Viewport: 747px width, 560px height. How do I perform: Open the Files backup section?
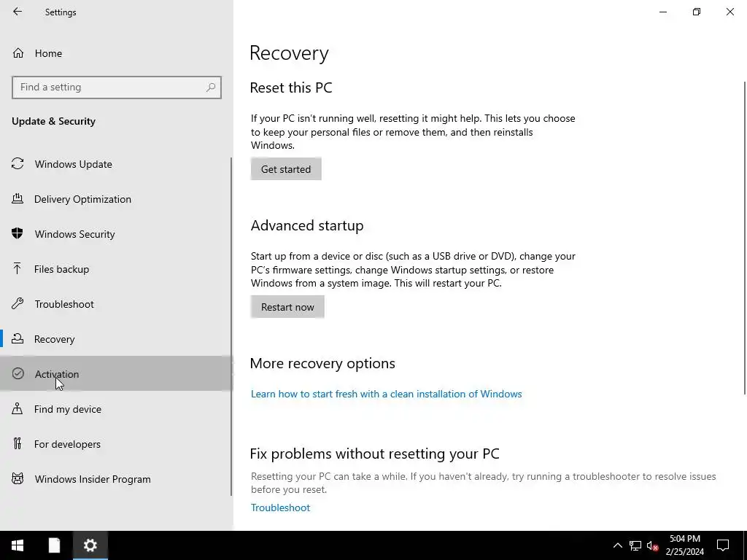click(x=116, y=269)
